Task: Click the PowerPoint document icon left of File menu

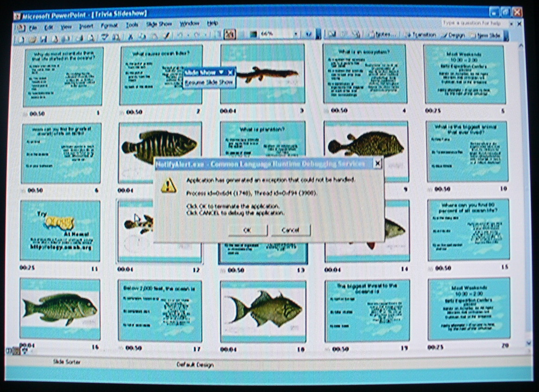Action: (x=20, y=28)
